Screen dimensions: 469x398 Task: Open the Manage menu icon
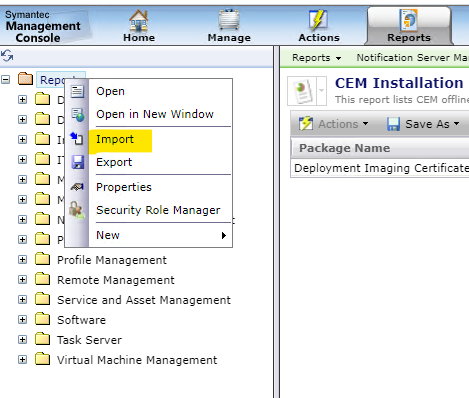click(229, 20)
